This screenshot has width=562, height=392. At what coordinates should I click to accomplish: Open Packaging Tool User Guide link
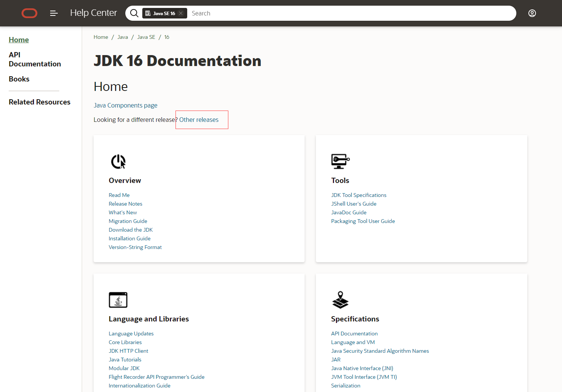(x=363, y=221)
